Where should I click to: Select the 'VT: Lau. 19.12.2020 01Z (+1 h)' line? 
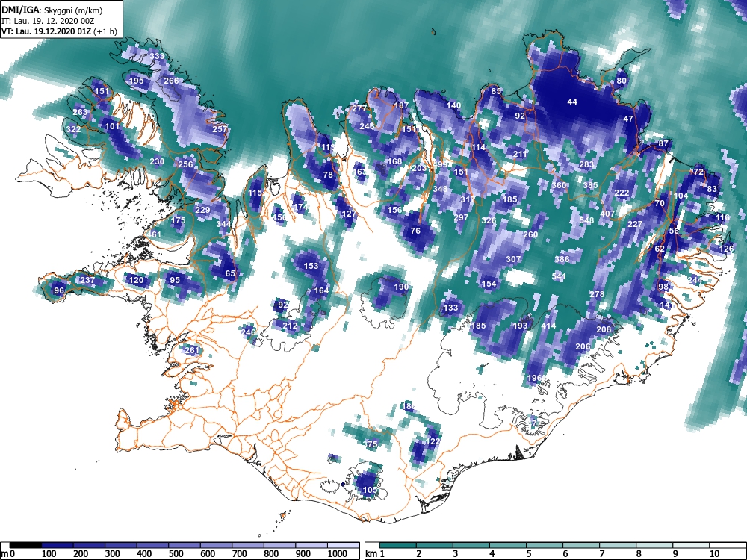(x=59, y=32)
